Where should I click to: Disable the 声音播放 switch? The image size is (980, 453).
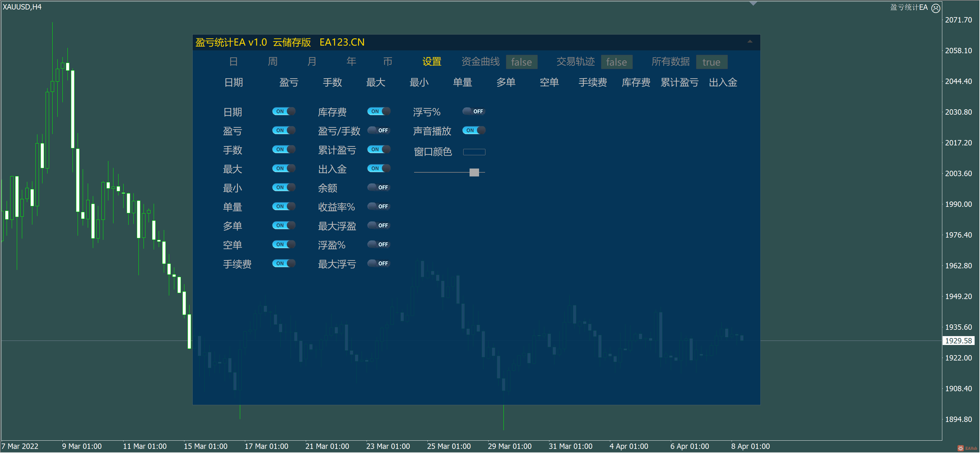click(474, 131)
